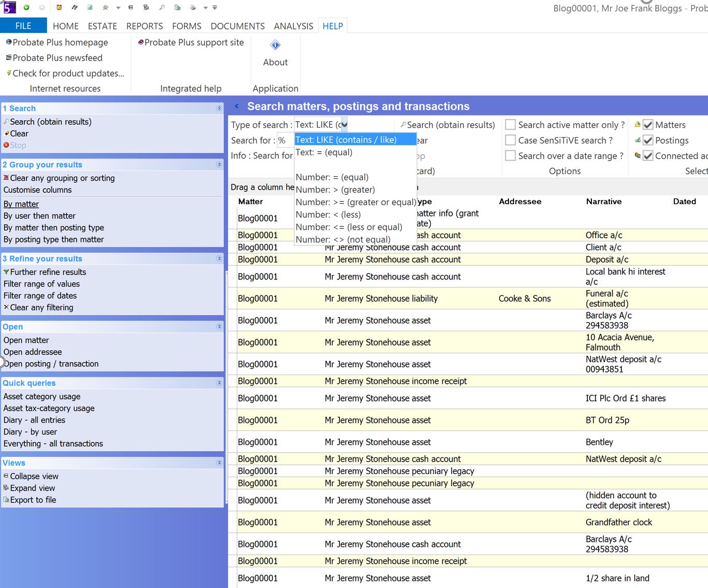Image resolution: width=708 pixels, height=588 pixels.
Task: Click the footprints icon in quick toolbar
Action: click(75, 7)
